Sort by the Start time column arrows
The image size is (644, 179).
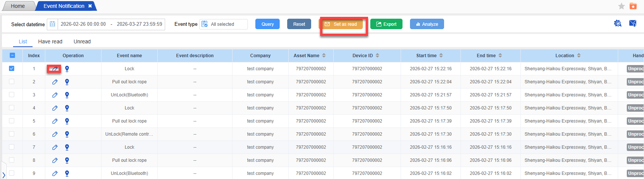441,56
